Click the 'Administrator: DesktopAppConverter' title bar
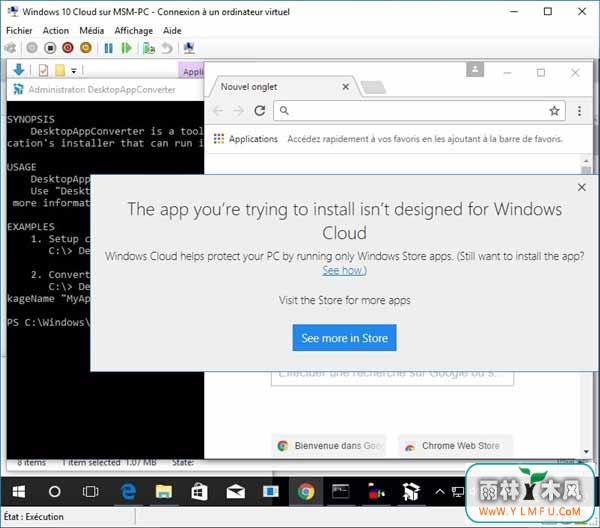 point(105,90)
